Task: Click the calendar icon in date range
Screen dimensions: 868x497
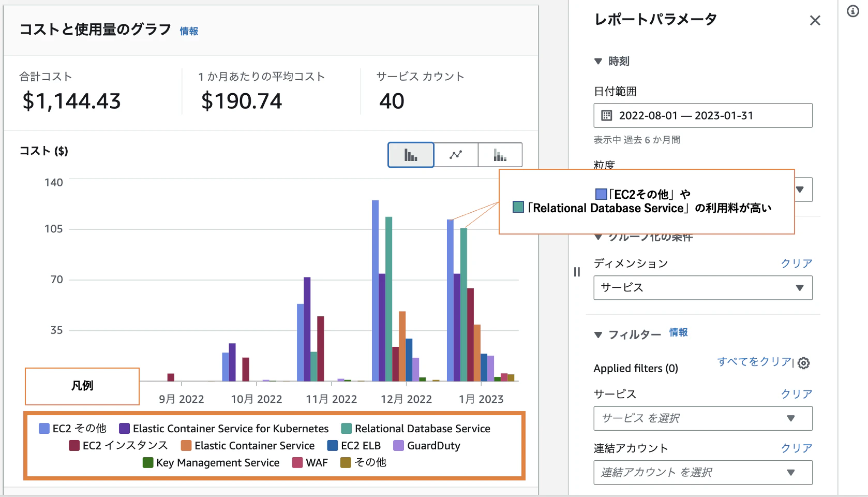Action: tap(607, 115)
